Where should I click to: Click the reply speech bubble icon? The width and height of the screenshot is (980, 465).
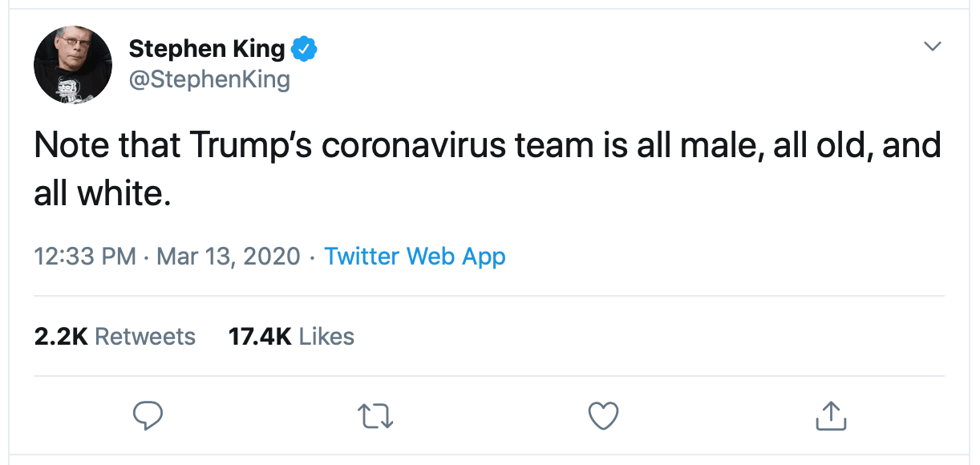pyautogui.click(x=148, y=414)
